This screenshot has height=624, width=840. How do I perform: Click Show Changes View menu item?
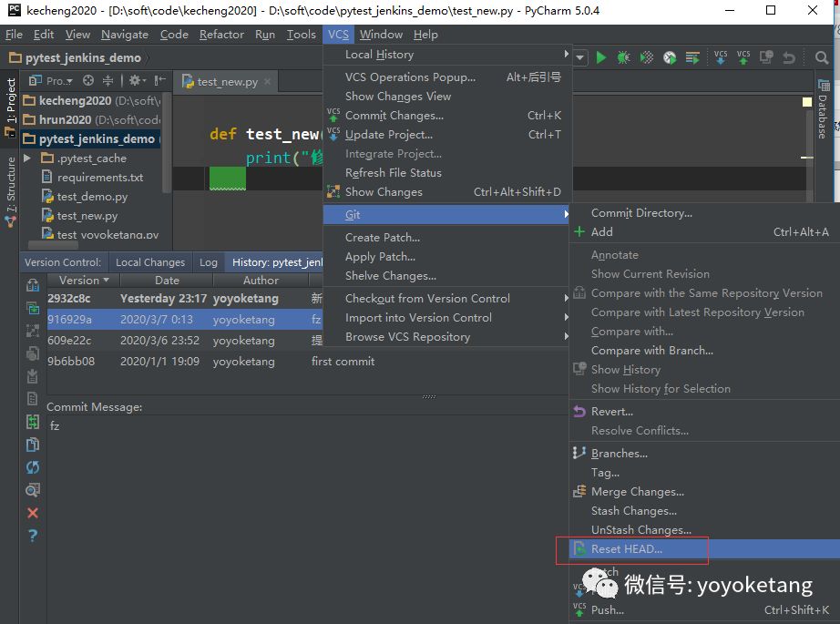tap(448, 97)
